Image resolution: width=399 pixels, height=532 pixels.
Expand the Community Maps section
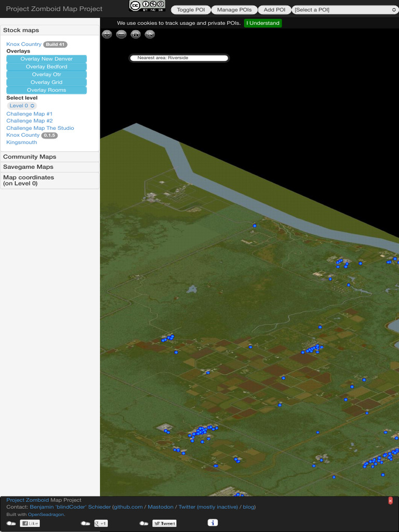tap(30, 157)
